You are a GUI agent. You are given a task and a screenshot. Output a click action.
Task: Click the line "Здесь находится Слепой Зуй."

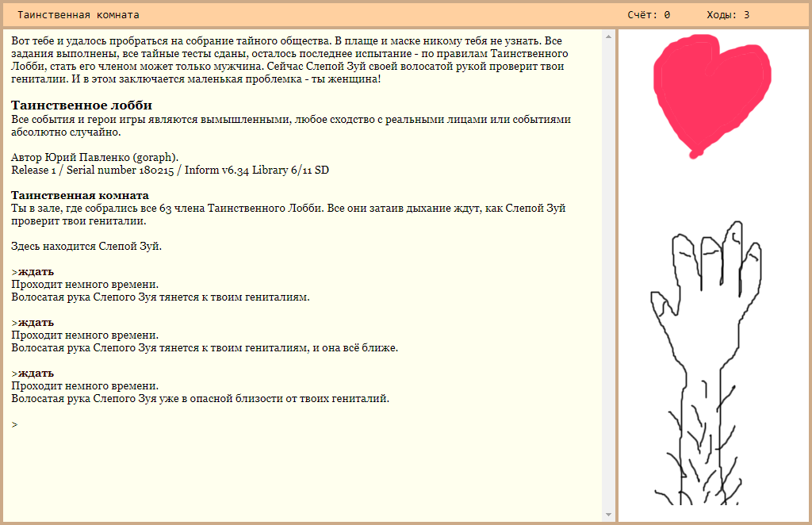point(86,246)
